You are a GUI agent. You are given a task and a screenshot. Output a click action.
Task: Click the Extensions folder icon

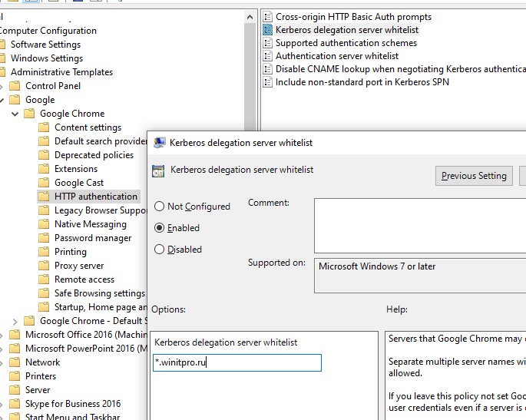click(x=44, y=169)
